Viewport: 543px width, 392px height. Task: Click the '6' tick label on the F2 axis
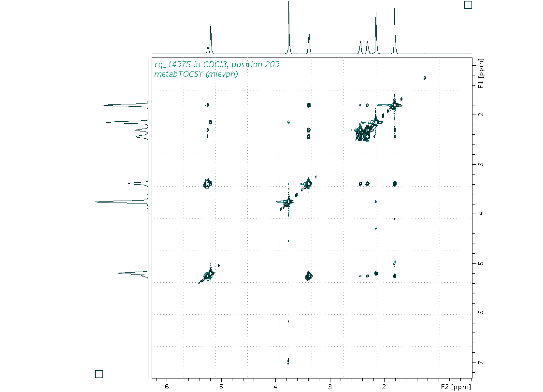pos(167,387)
